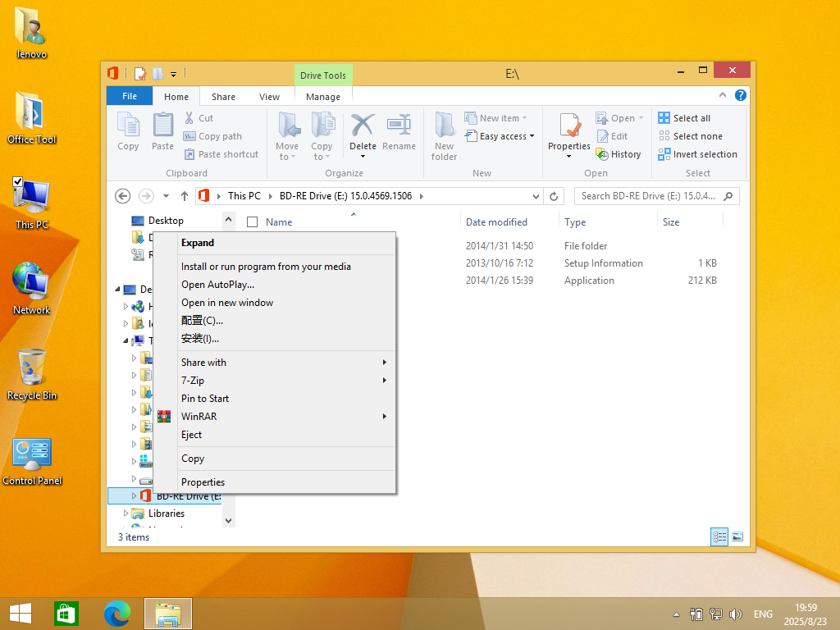Click the Select all icon in ribbon

(664, 118)
